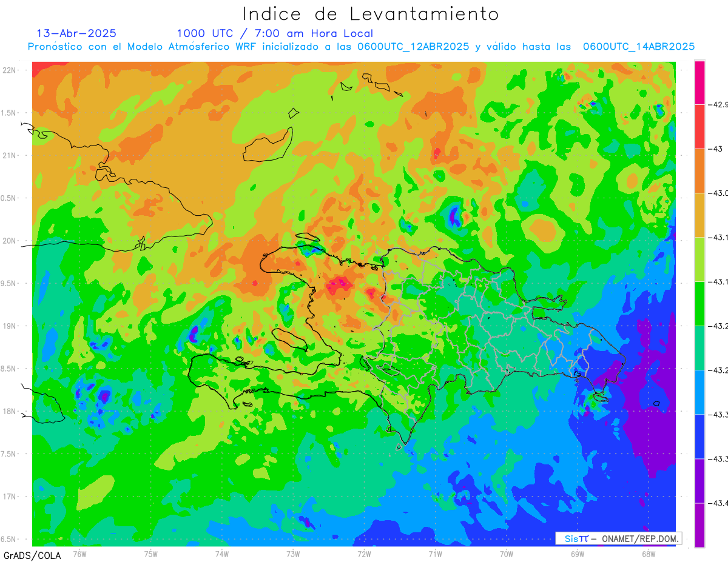
Task: Pick the bright green swatch in the color bar
Action: (x=700, y=303)
